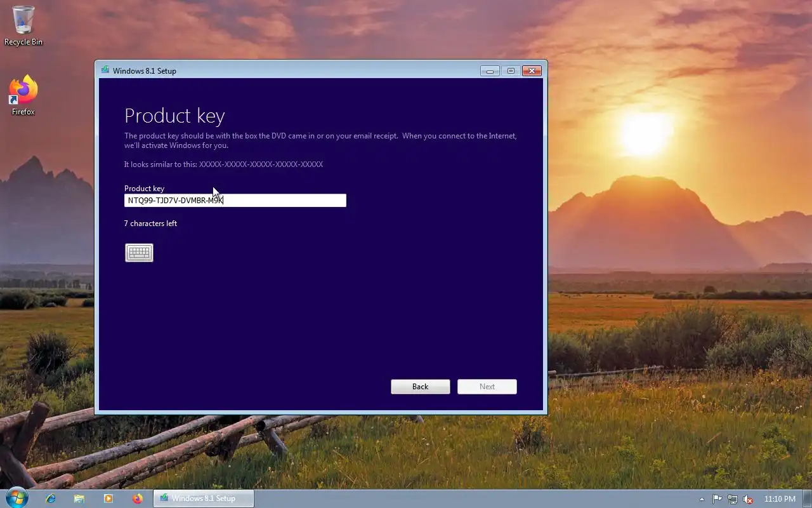The height and width of the screenshot is (508, 812).
Task: Launch Firefox from the taskbar
Action: point(137,498)
